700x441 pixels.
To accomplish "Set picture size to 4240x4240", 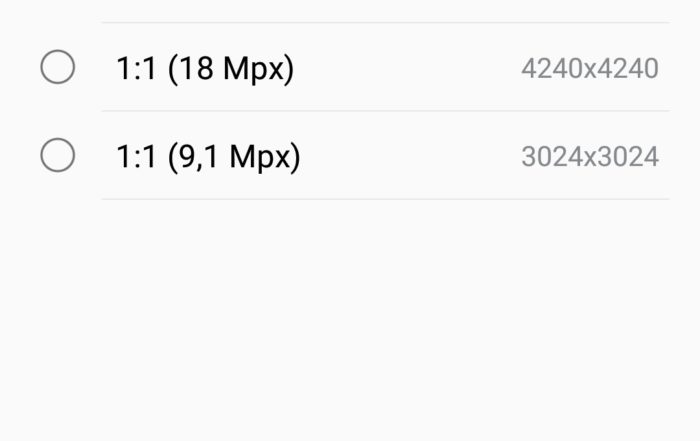I will click(x=350, y=67).
